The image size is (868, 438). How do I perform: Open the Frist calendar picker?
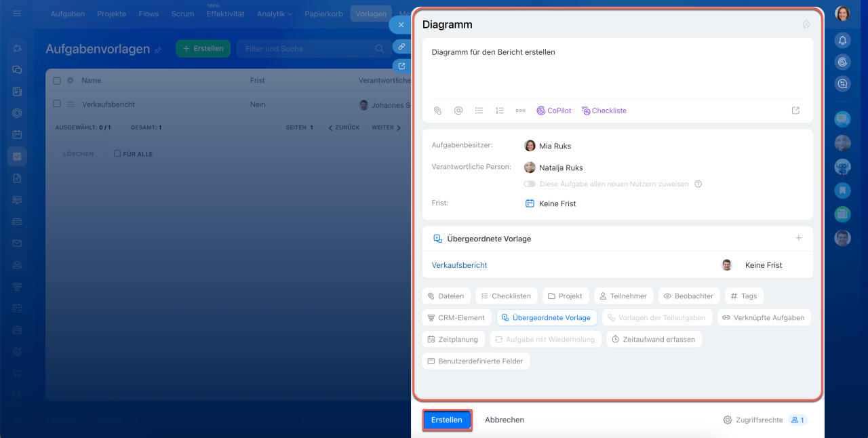click(x=530, y=203)
